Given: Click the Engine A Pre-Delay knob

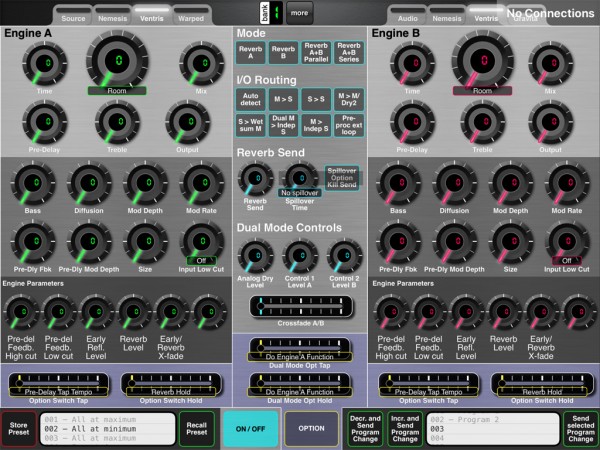Looking at the screenshot, I should pos(45,122).
